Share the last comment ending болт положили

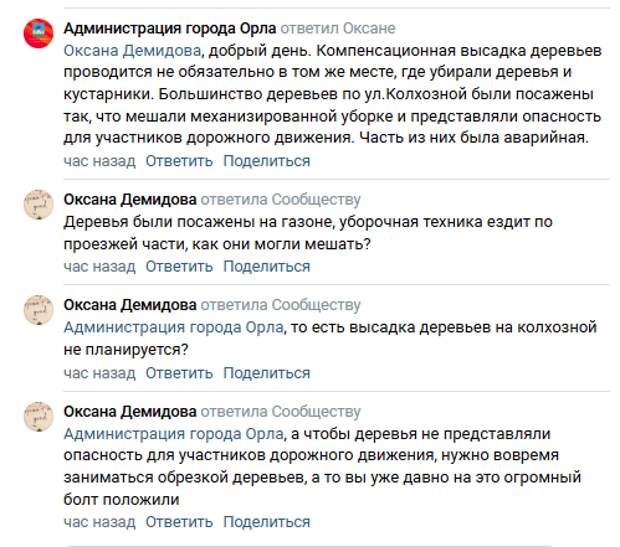(x=267, y=522)
